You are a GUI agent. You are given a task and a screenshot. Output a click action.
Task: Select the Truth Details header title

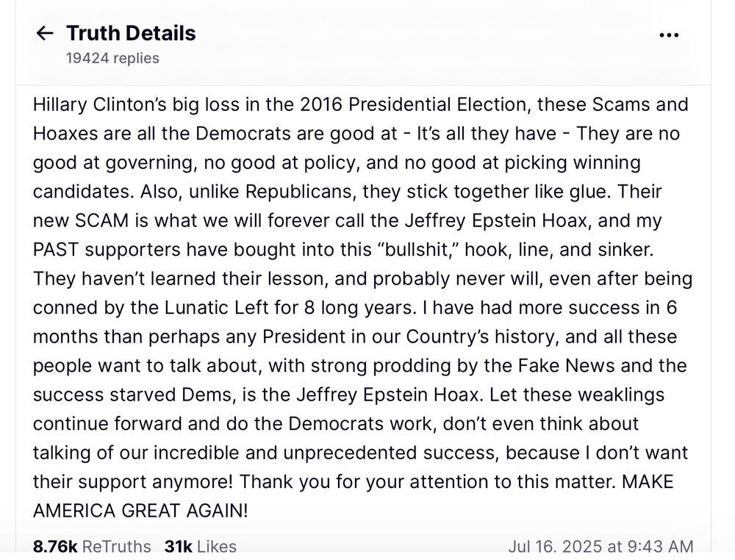(x=130, y=32)
